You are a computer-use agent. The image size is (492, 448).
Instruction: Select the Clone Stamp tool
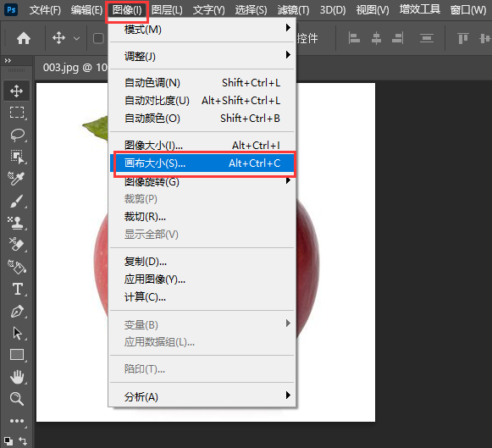17,223
